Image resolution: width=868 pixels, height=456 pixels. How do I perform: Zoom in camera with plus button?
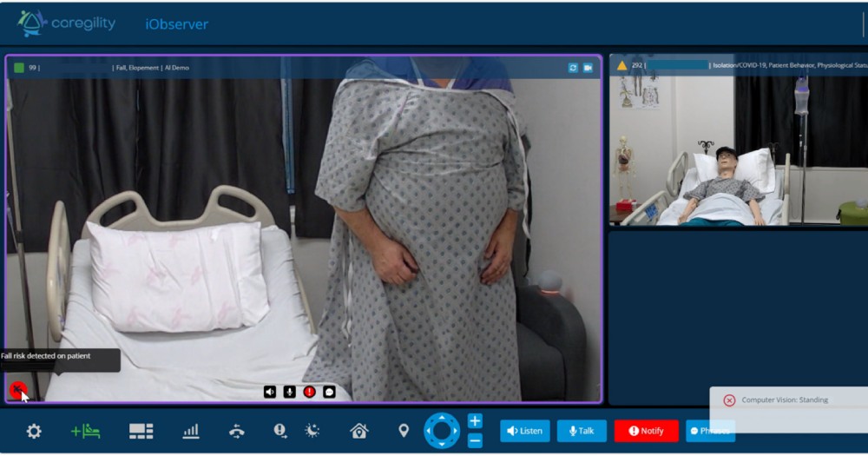(x=475, y=421)
